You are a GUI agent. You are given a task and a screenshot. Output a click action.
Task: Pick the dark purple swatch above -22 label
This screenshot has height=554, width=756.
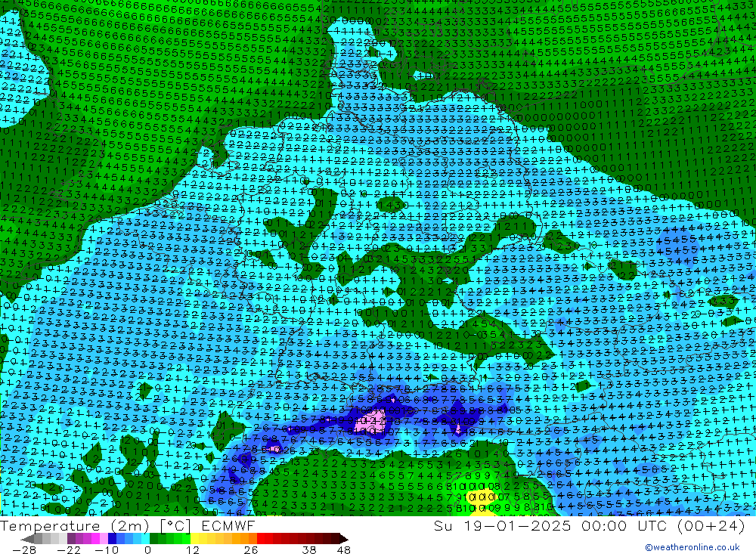point(71,539)
